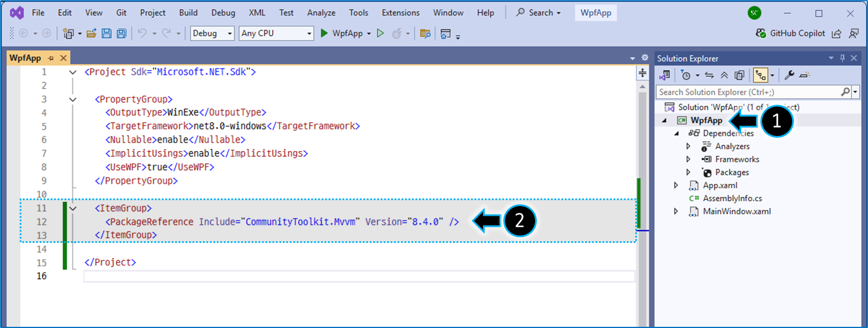This screenshot has height=328, width=868.
Task: Click the Pending Changes Filter clock icon
Action: tap(686, 75)
